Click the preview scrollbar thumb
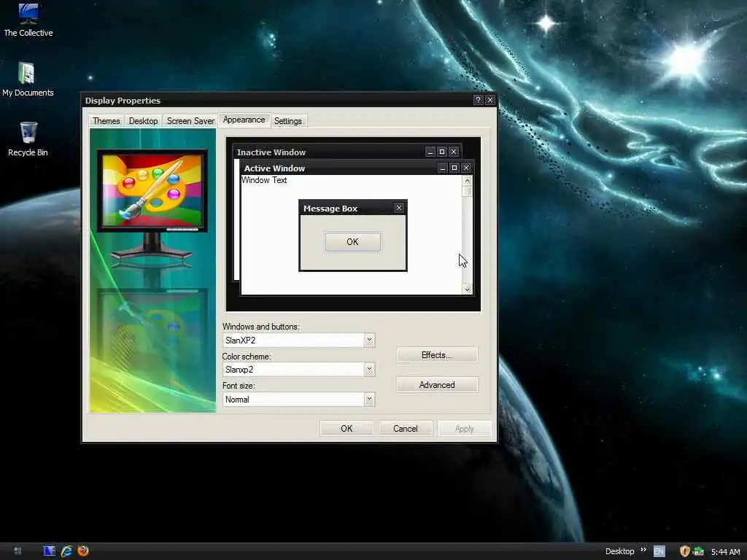Screen dimensions: 747x560 [x=467, y=192]
